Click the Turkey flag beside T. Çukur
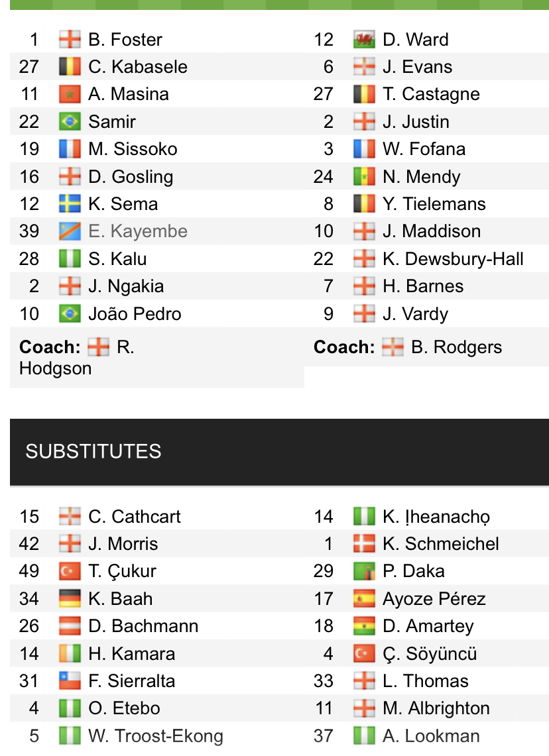 click(70, 571)
